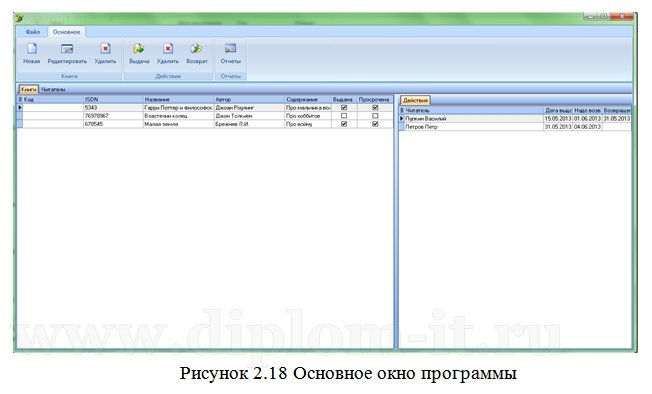652x394 pixels.
Task: Click the Возвращена column header
Action: [x=616, y=111]
